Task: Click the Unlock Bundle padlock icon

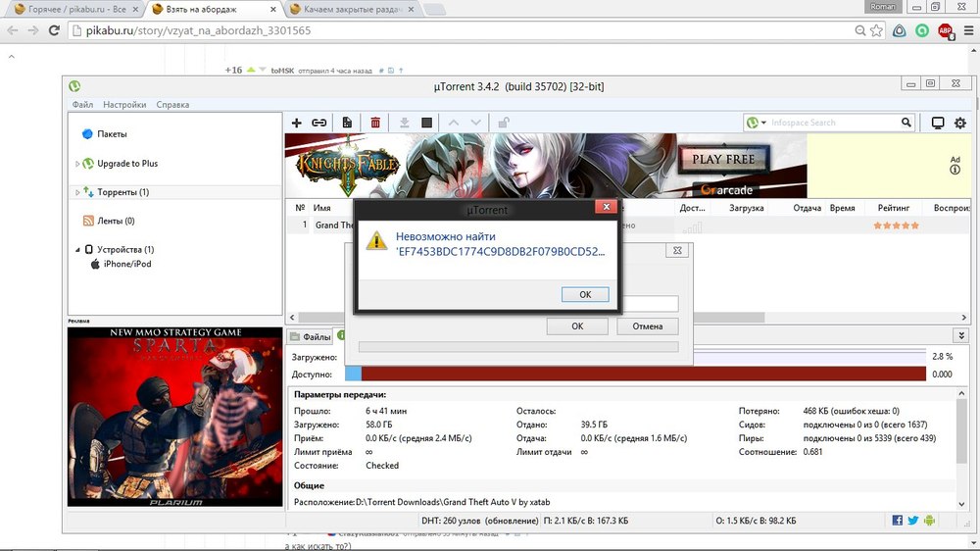Action: [503, 123]
